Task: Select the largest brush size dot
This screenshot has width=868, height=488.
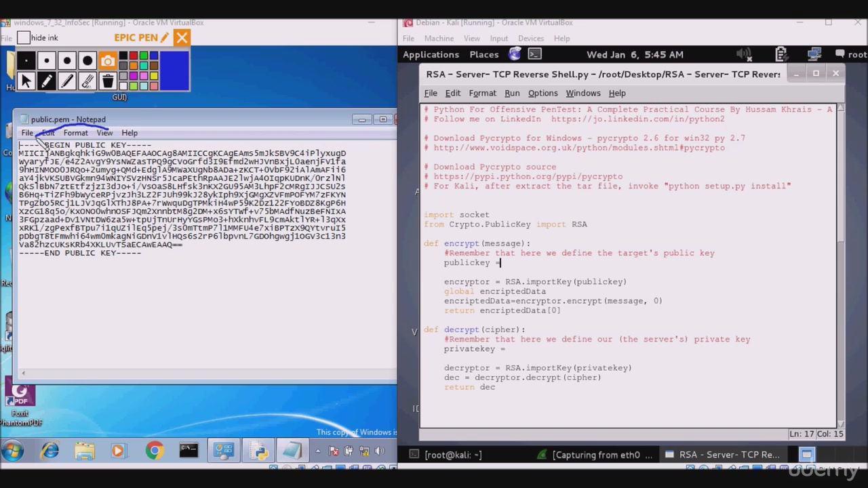Action: (x=87, y=61)
